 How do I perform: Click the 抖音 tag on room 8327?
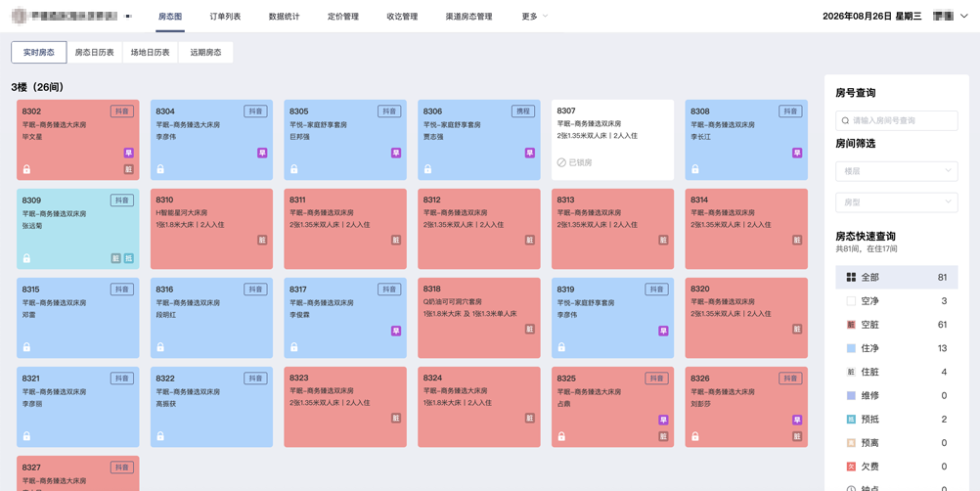122,468
